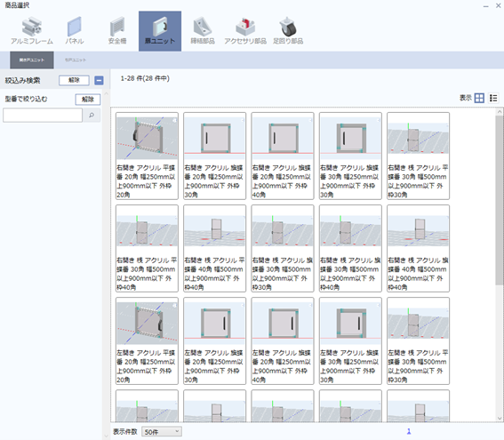Select 左開き 桟 平蝶番 30角 外枠30角 thumbnail
This screenshot has width=504, height=440.
(x=418, y=324)
